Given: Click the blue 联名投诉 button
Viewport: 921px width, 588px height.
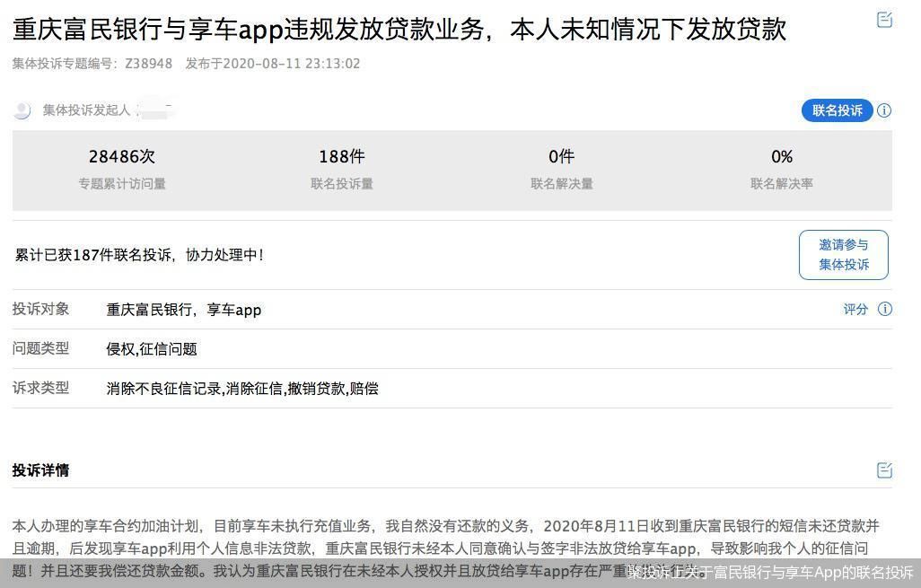Looking at the screenshot, I should (837, 110).
